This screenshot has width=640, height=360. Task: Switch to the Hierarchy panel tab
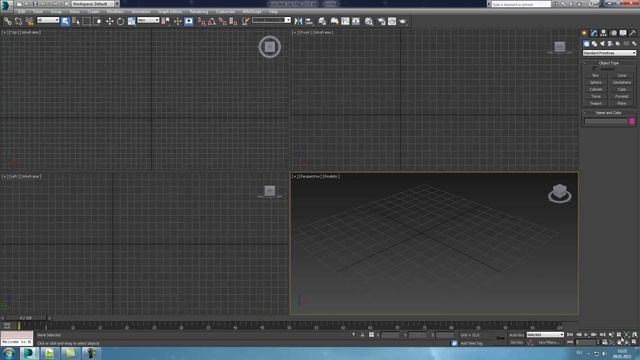[x=603, y=33]
